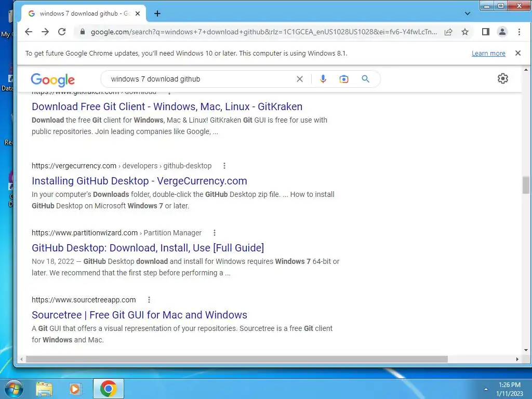Open Chrome profile avatar
Image resolution: width=532 pixels, height=399 pixels.
[502, 32]
